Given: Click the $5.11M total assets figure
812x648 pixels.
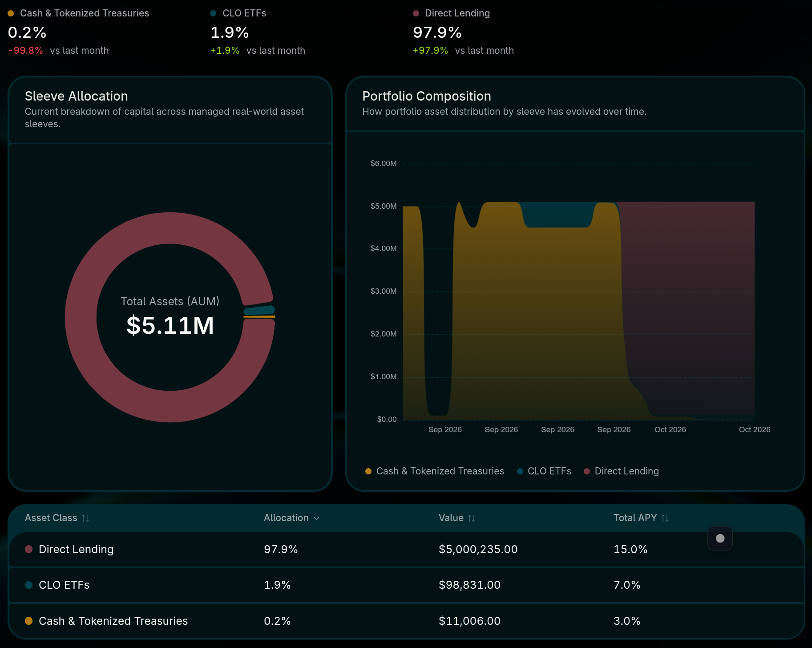Looking at the screenshot, I should tap(170, 325).
